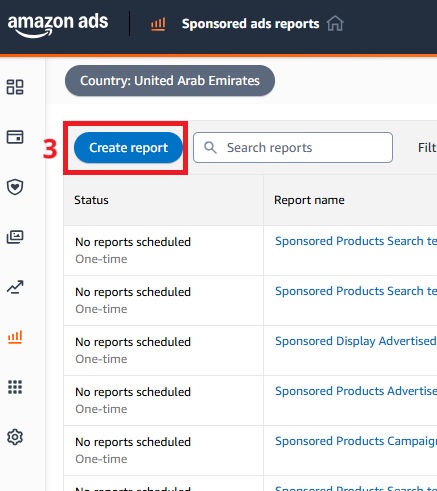Click the Country: United Arab Emirates pill
The height and width of the screenshot is (491, 437).
click(x=170, y=81)
